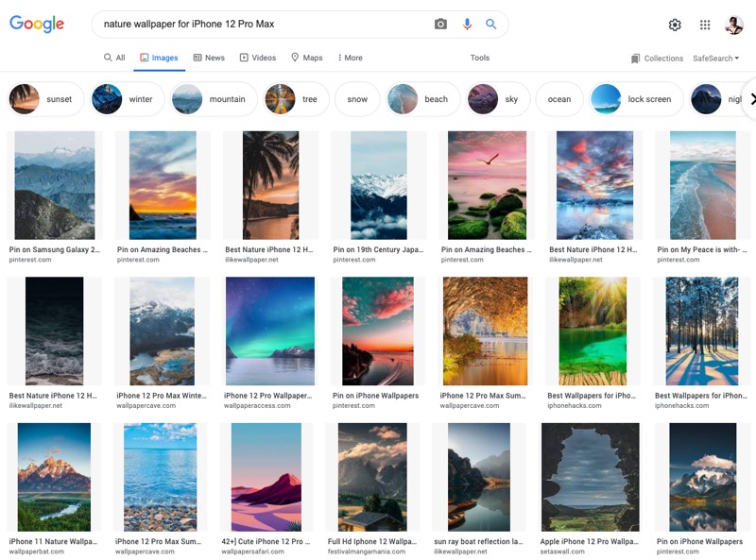The width and height of the screenshot is (756, 560).
Task: Open search by image camera icon
Action: pos(440,25)
